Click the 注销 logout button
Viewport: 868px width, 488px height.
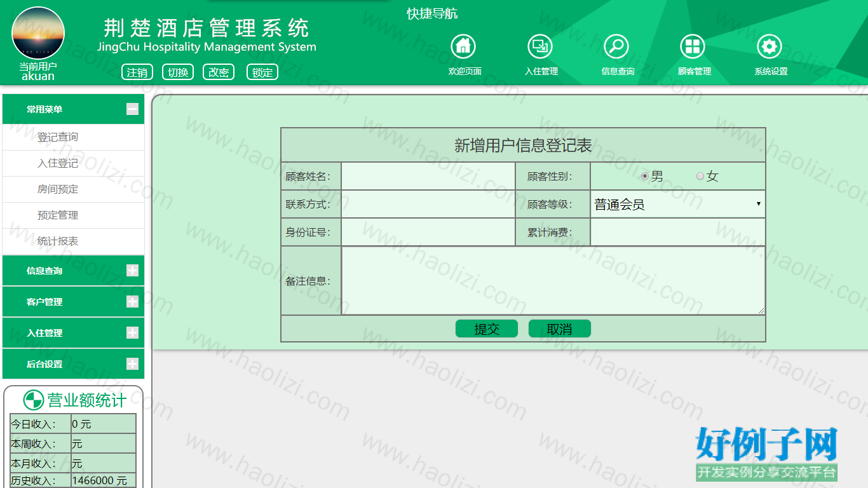click(x=137, y=72)
